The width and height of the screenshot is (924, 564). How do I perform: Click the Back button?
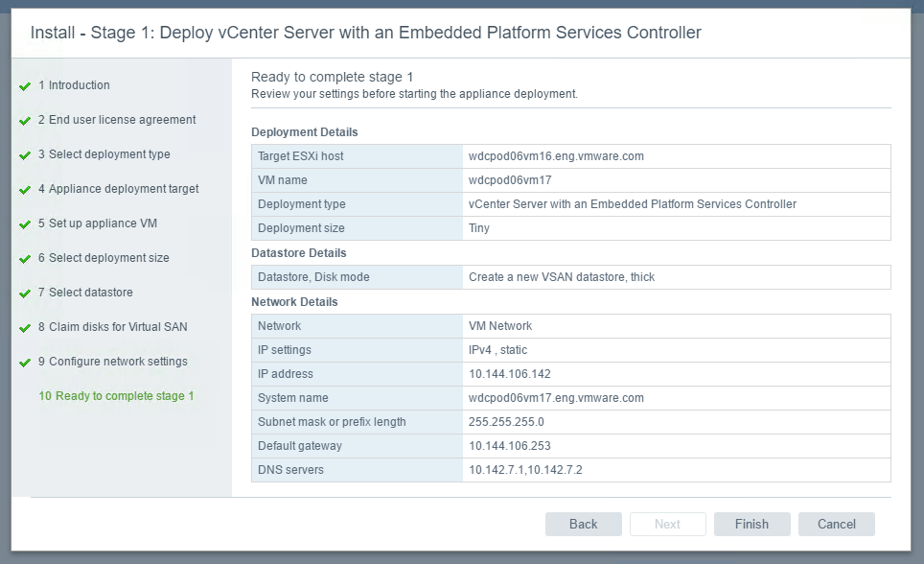(584, 524)
